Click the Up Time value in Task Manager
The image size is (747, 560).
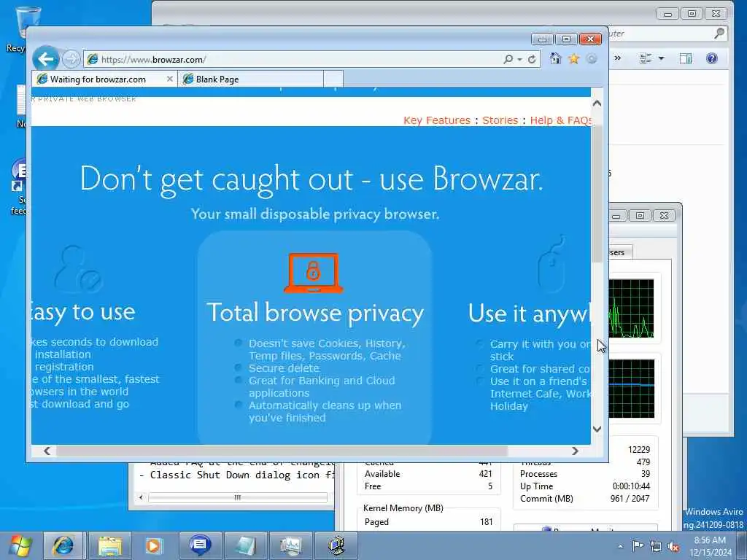631,486
